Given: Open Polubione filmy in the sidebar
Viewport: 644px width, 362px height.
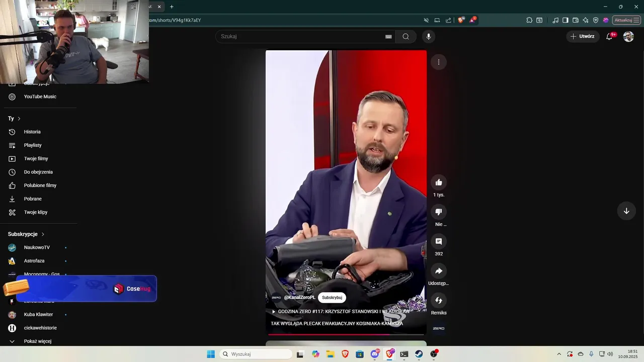Looking at the screenshot, I should [40, 186].
